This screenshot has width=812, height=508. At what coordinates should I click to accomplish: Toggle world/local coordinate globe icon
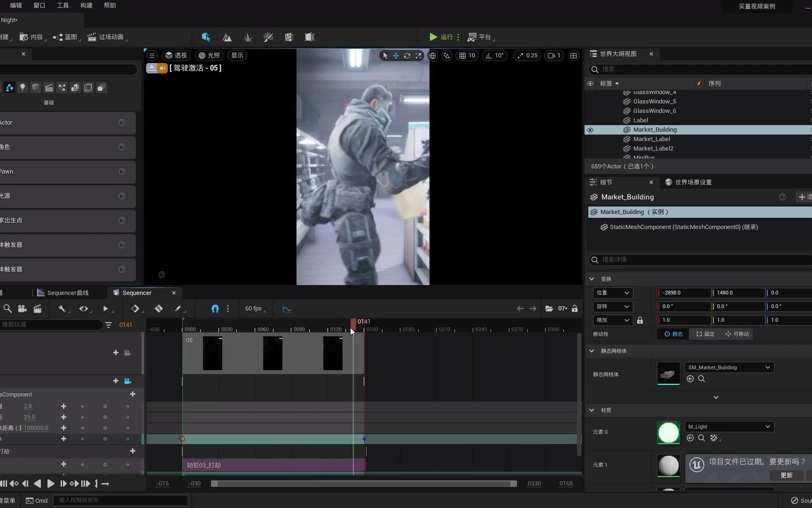point(432,56)
